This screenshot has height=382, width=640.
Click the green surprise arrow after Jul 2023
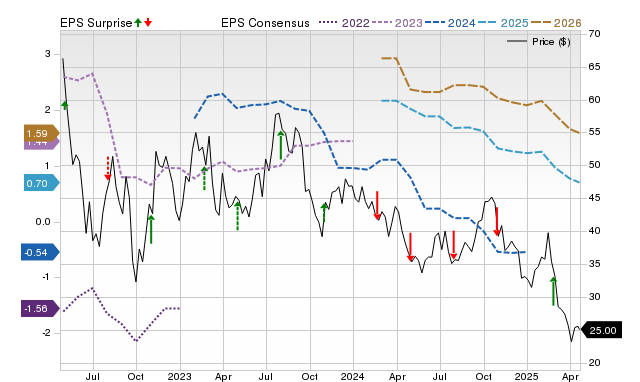pyautogui.click(x=281, y=145)
